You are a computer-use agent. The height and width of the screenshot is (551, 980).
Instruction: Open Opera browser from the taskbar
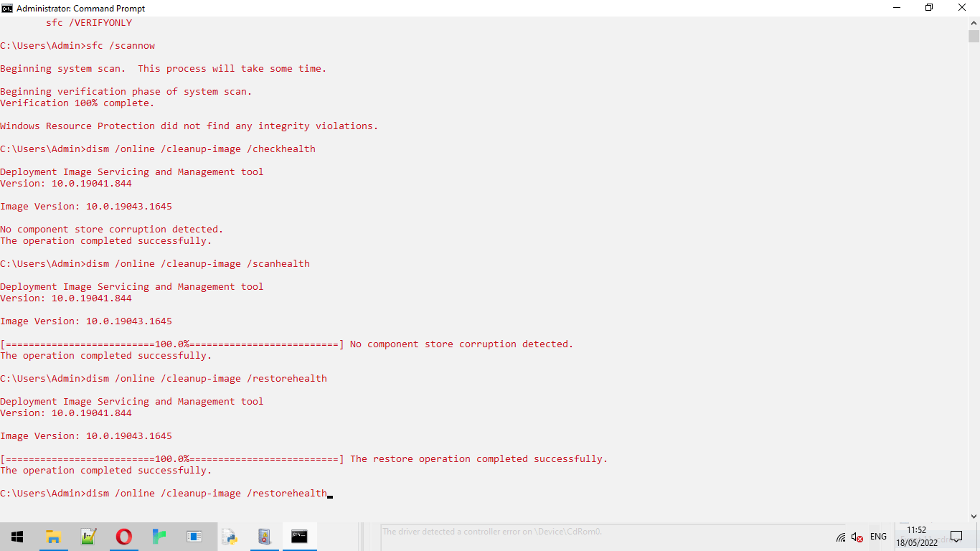(124, 536)
